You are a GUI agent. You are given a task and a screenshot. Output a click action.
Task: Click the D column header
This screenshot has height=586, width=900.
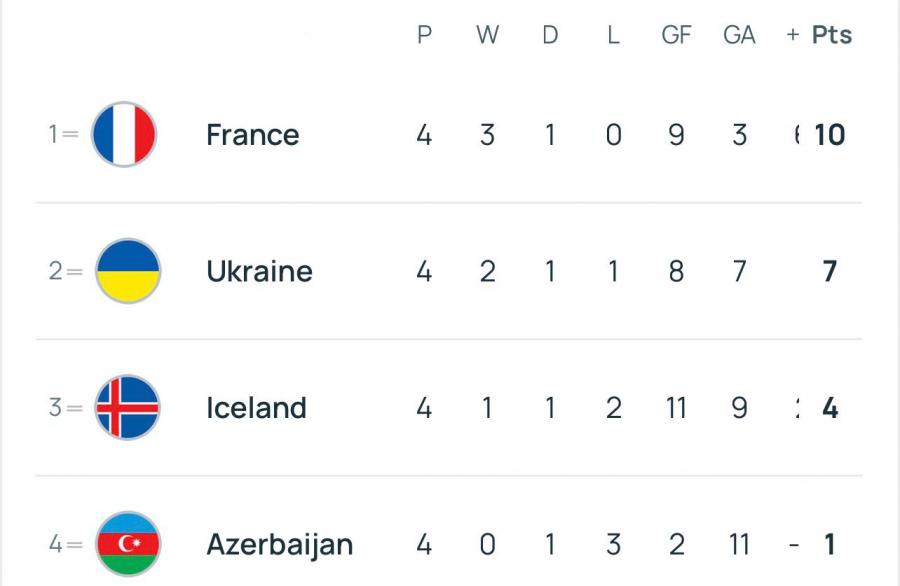550,35
